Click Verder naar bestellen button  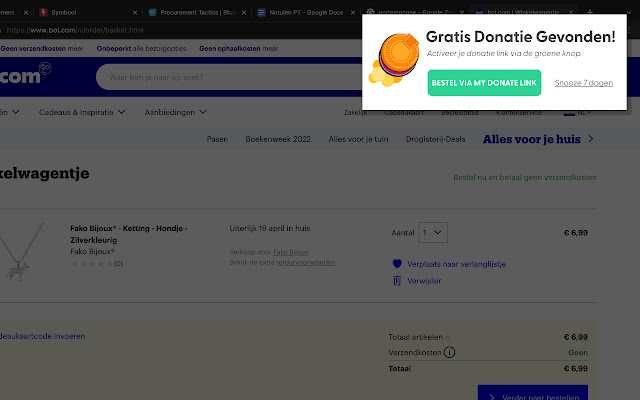coord(533,393)
